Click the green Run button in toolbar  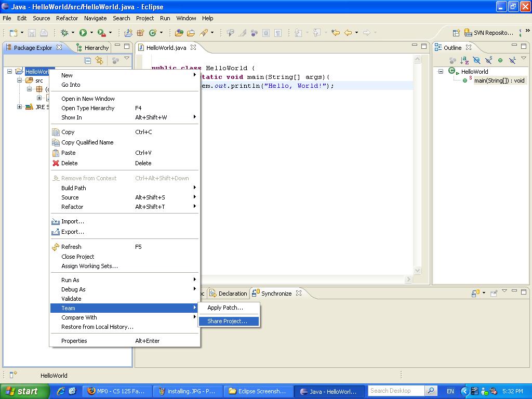(83, 33)
